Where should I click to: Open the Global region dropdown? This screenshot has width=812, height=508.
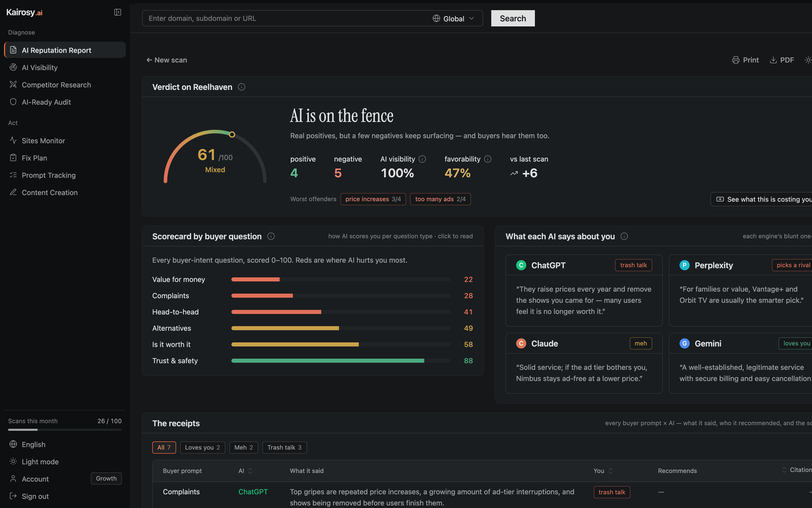click(x=453, y=19)
